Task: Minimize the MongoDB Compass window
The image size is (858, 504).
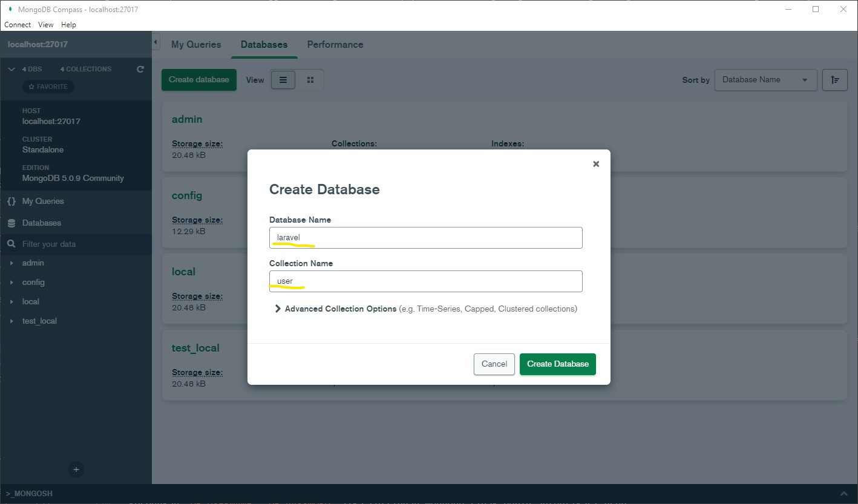Action: [x=788, y=9]
